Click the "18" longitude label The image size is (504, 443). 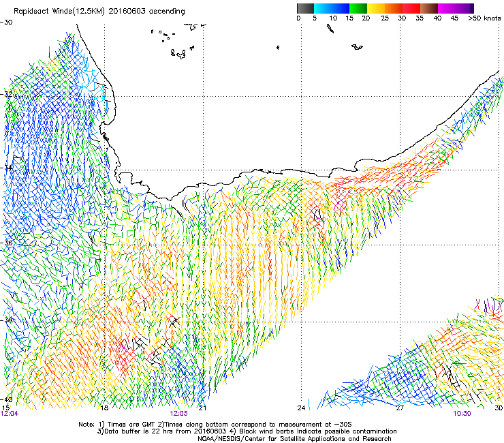pyautogui.click(x=104, y=408)
